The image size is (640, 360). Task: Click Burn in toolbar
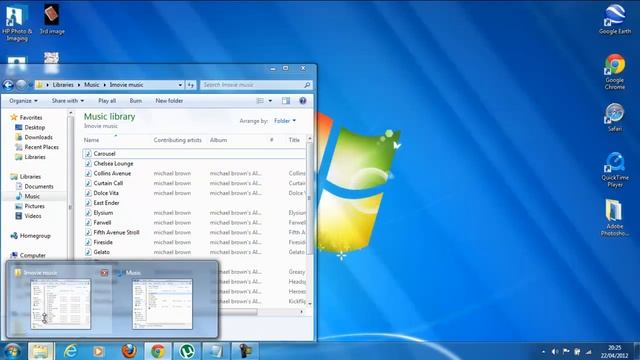click(x=136, y=101)
